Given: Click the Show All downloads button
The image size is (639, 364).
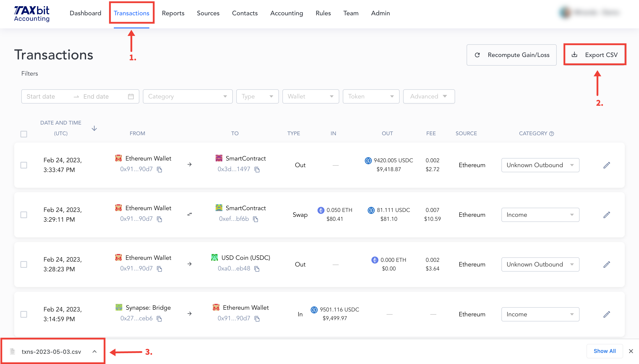Looking at the screenshot, I should (605, 351).
